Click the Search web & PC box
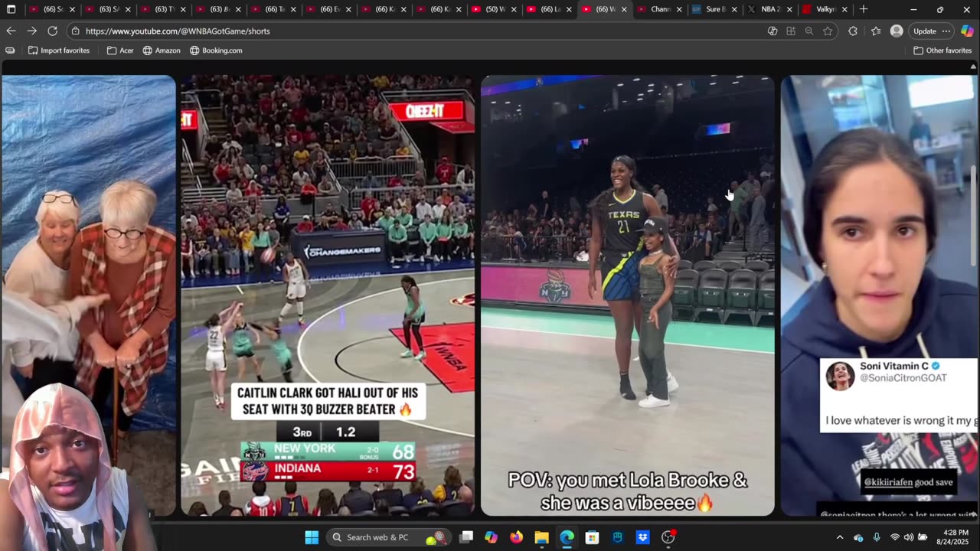Viewport: 980px width, 551px height. [x=388, y=537]
